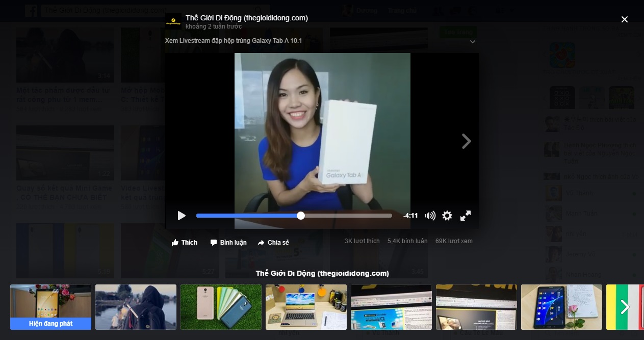
Task: Close the video viewer overlay
Action: [x=625, y=19]
